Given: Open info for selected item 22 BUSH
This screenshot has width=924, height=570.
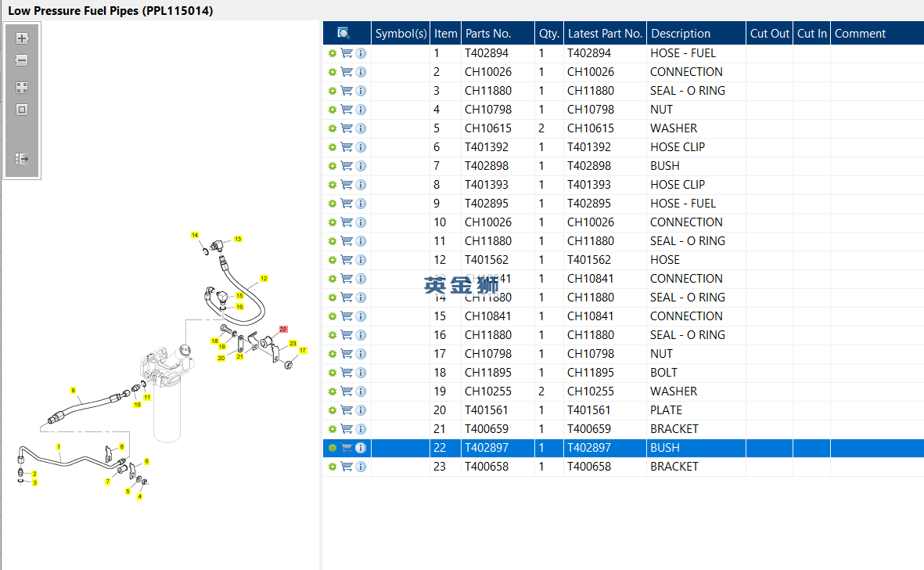Looking at the screenshot, I should pyautogui.click(x=361, y=448).
